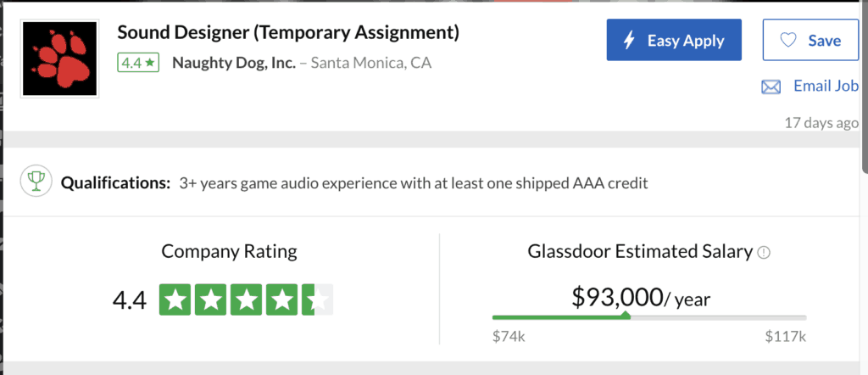Click the Santa Monica, CA location text

[371, 63]
